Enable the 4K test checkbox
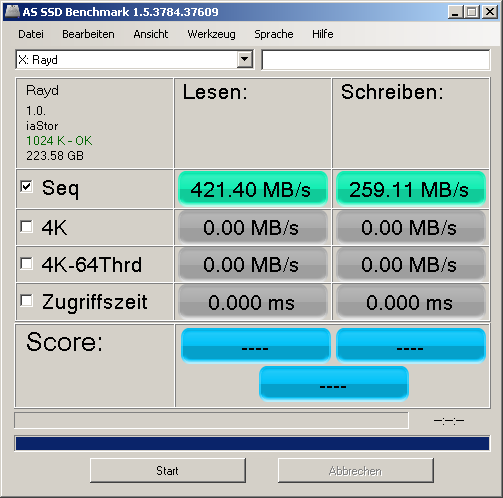Viewport: 503px width, 498px height. (x=26, y=227)
